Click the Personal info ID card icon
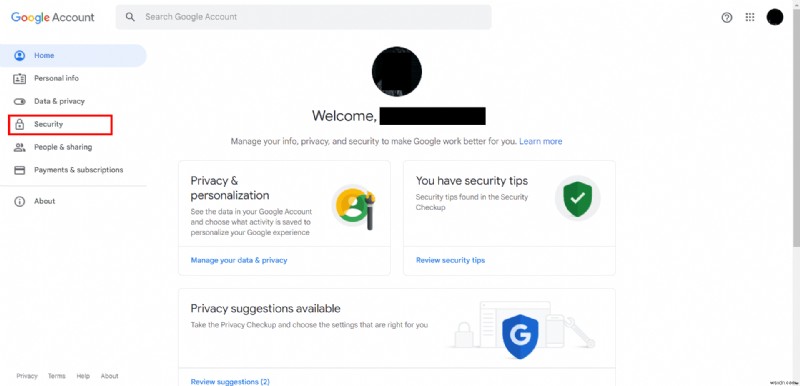 19,79
